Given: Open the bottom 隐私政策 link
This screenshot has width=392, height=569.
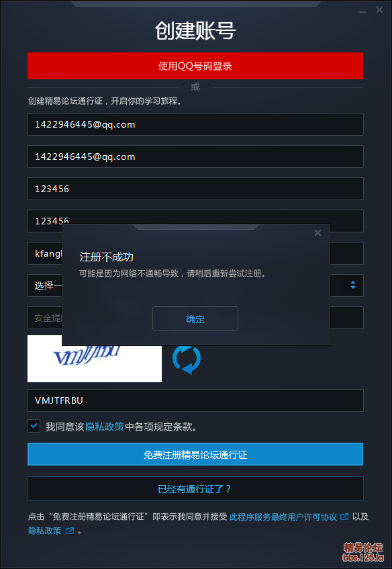Looking at the screenshot, I should coord(44,531).
